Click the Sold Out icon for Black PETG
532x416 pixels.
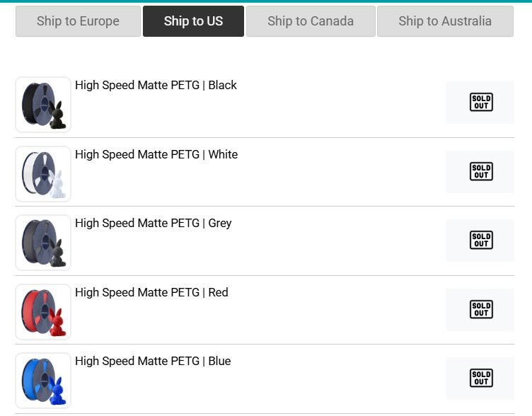coord(481,102)
